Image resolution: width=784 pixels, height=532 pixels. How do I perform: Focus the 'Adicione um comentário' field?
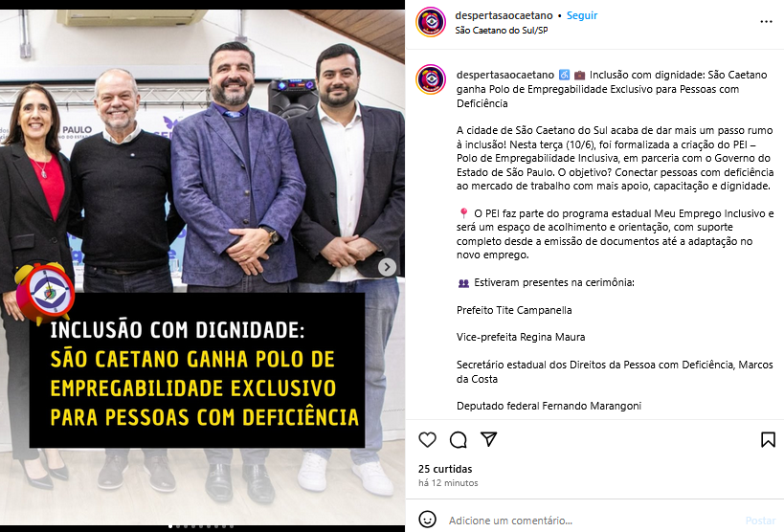tap(592, 521)
